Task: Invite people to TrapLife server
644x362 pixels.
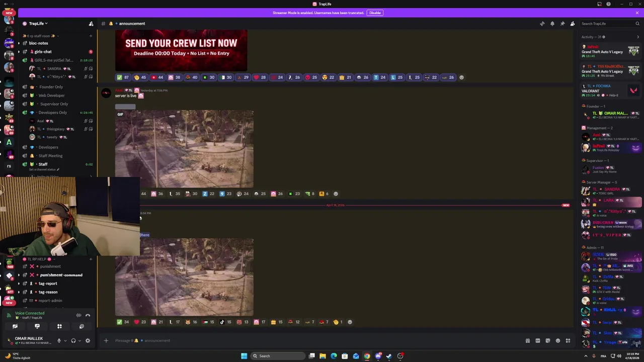Action: [x=91, y=24]
